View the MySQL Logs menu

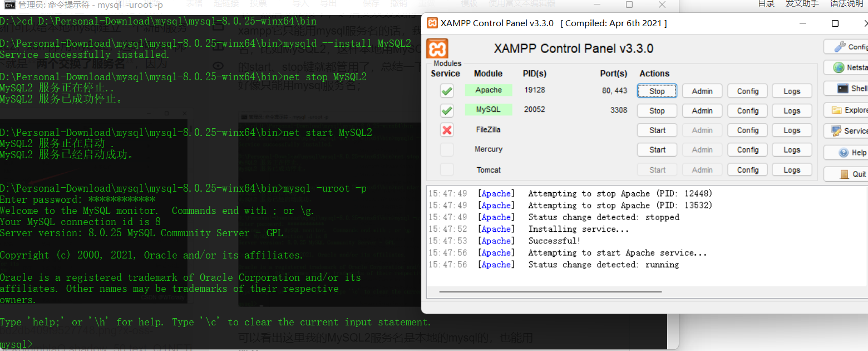(x=792, y=111)
